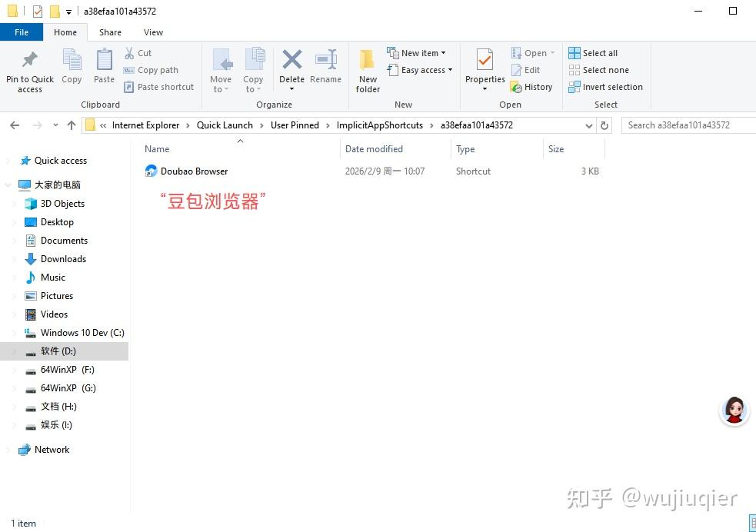This screenshot has width=756, height=532.
Task: Open Documents in navigation pane
Action: [64, 240]
